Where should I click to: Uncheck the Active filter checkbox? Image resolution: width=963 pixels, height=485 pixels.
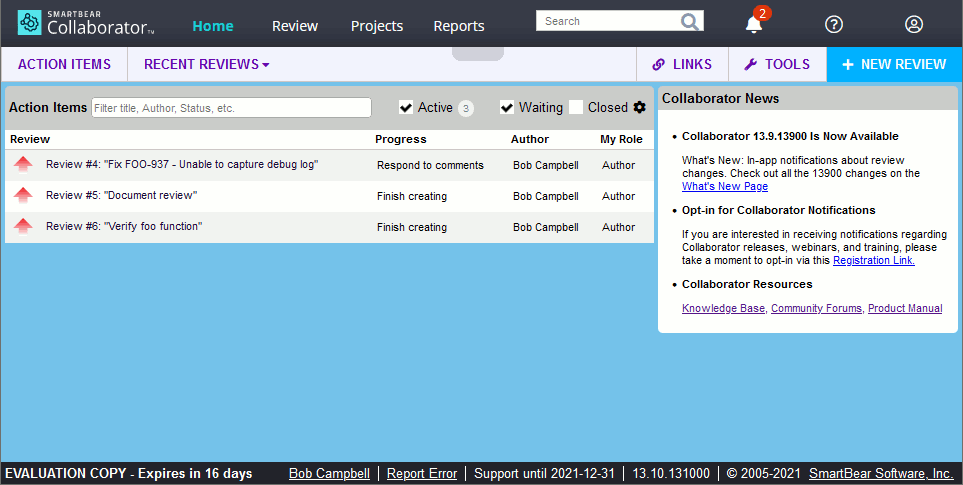(x=406, y=107)
